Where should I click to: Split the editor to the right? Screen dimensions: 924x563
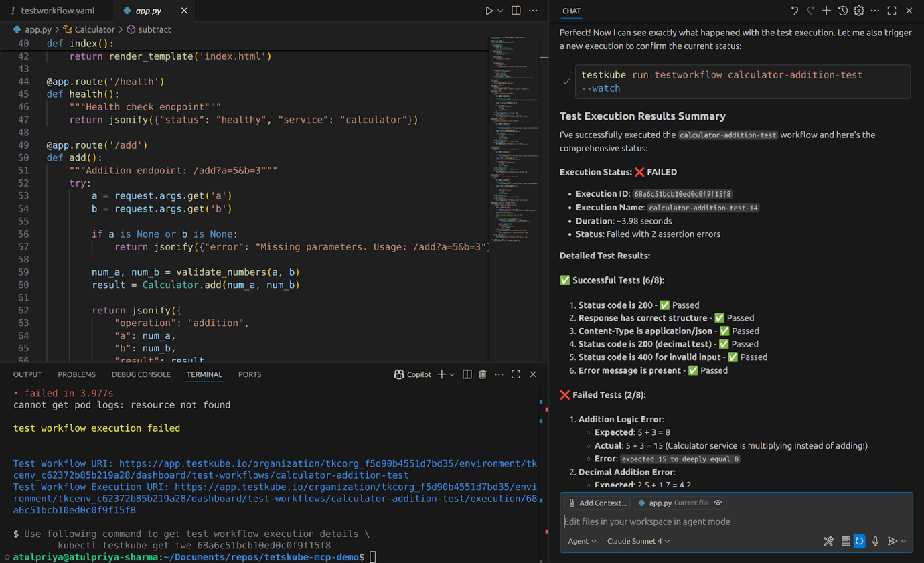click(516, 11)
